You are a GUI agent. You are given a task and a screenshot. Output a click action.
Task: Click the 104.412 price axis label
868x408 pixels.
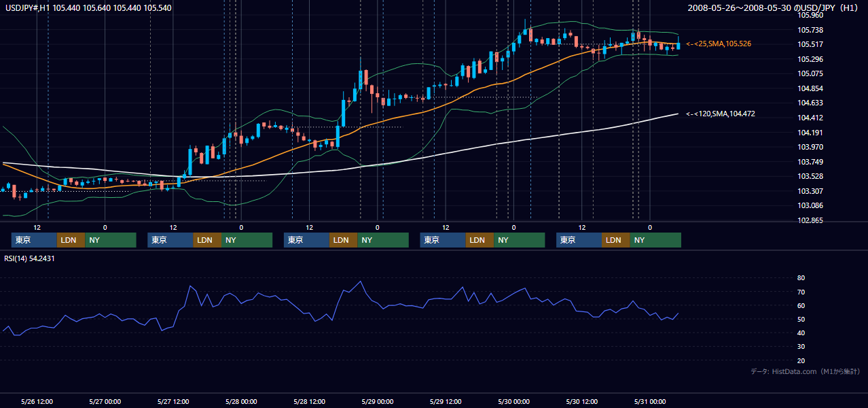[x=810, y=118]
